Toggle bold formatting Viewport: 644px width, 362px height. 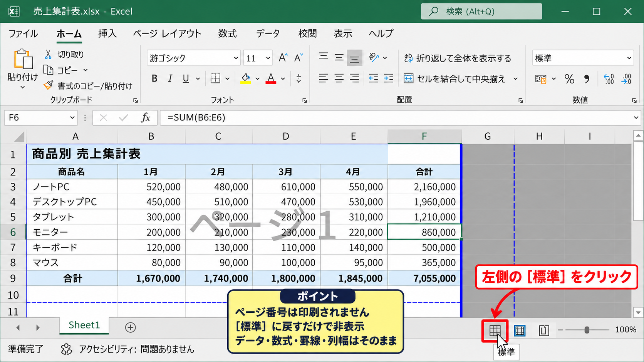[154, 78]
